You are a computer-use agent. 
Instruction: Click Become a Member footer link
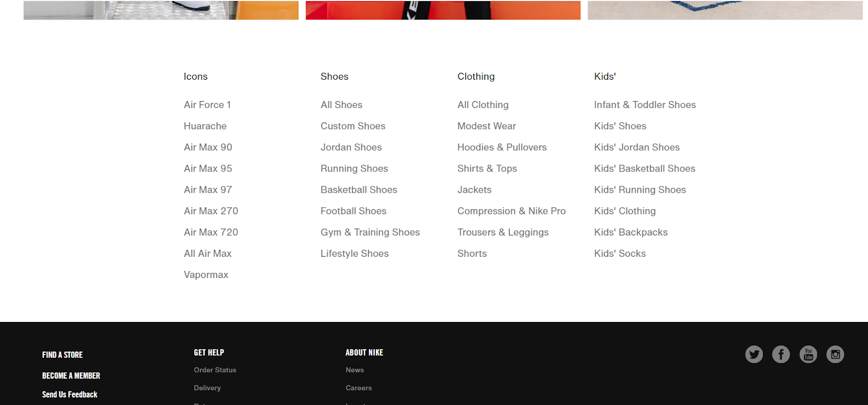(x=71, y=376)
